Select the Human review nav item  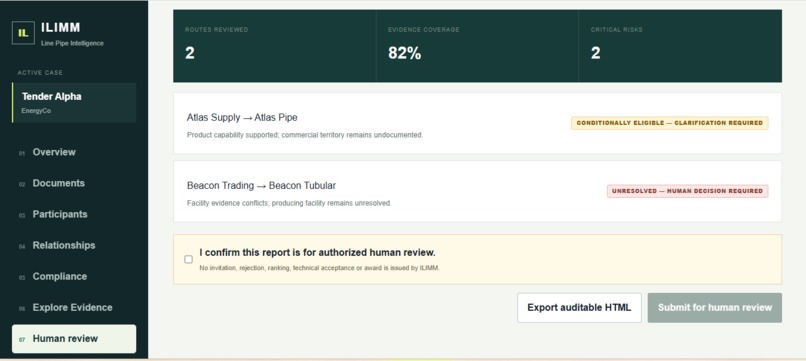(x=74, y=338)
